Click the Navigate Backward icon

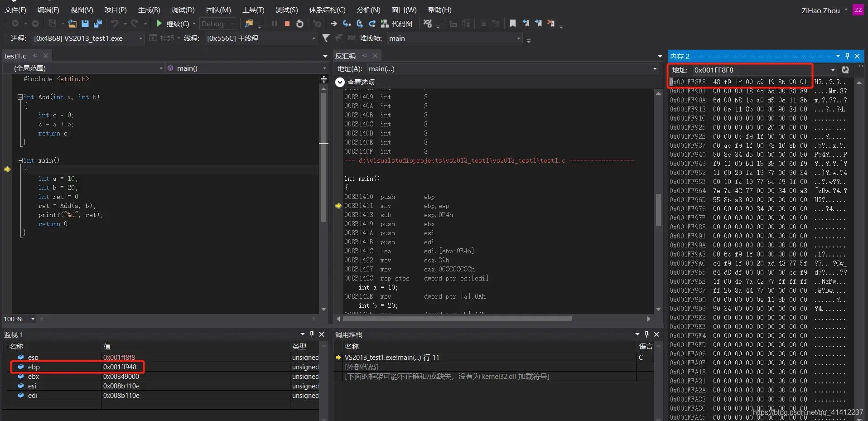click(15, 24)
